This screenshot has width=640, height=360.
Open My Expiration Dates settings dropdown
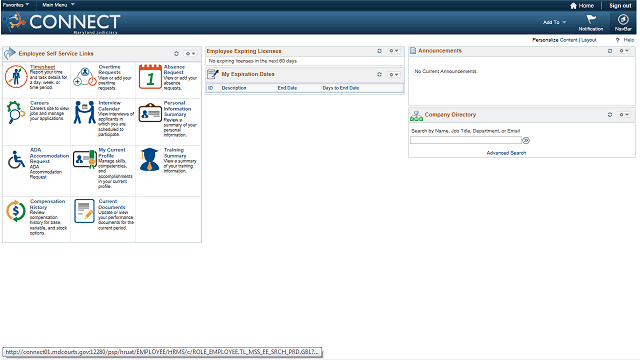click(x=393, y=74)
